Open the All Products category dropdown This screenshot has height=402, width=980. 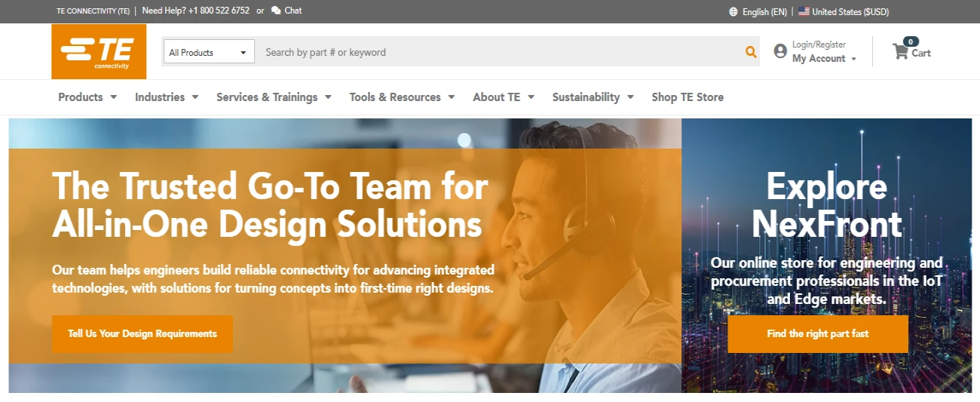click(209, 52)
